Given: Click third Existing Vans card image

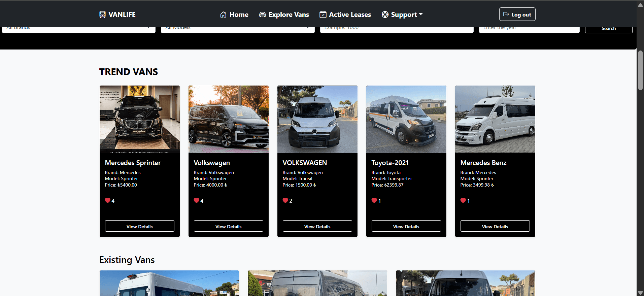Looking at the screenshot, I should click(466, 283).
